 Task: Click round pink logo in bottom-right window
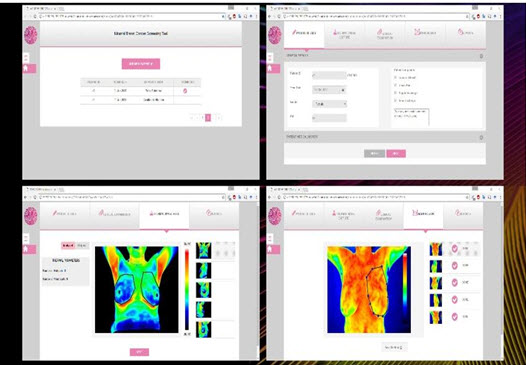275,216
